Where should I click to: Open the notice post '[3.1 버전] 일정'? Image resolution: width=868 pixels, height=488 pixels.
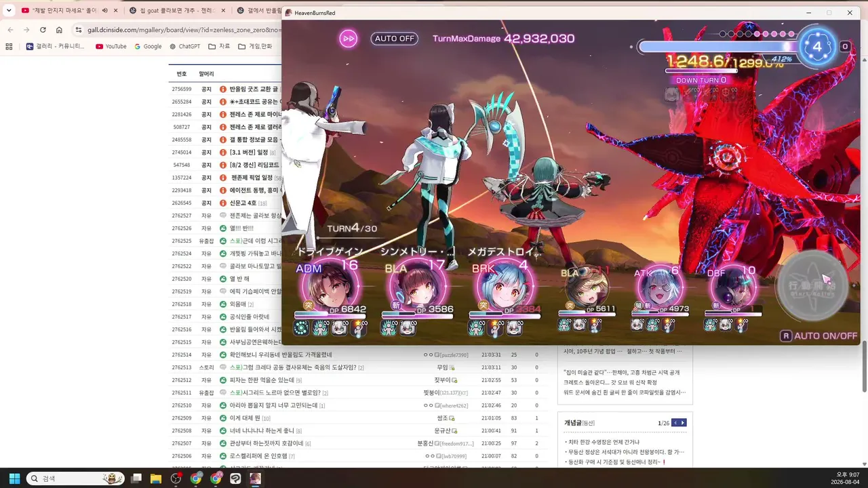click(x=249, y=152)
